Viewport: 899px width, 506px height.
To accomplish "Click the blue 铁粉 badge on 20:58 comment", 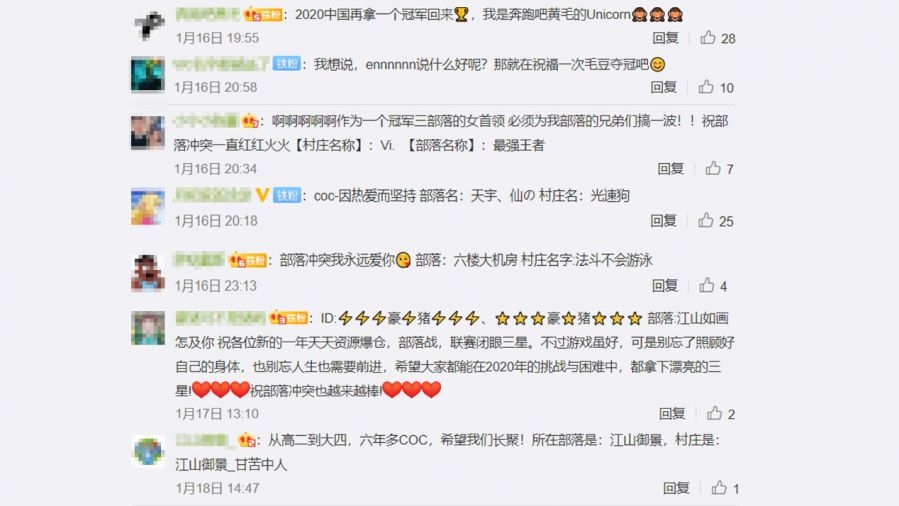I will pyautogui.click(x=287, y=64).
